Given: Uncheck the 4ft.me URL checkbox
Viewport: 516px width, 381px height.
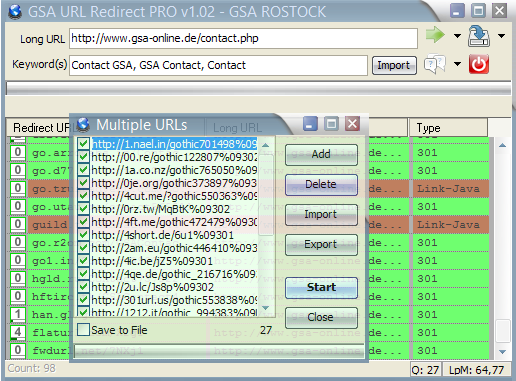Looking at the screenshot, I should tap(83, 222).
